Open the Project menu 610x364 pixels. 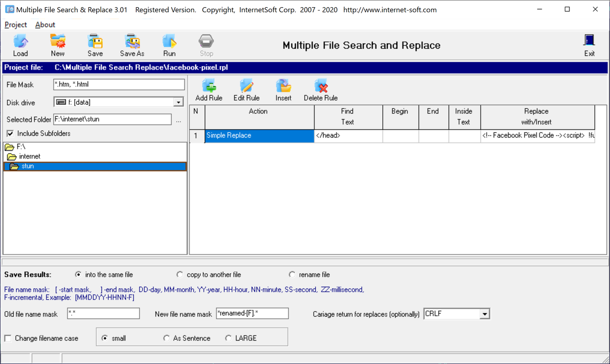(x=15, y=24)
